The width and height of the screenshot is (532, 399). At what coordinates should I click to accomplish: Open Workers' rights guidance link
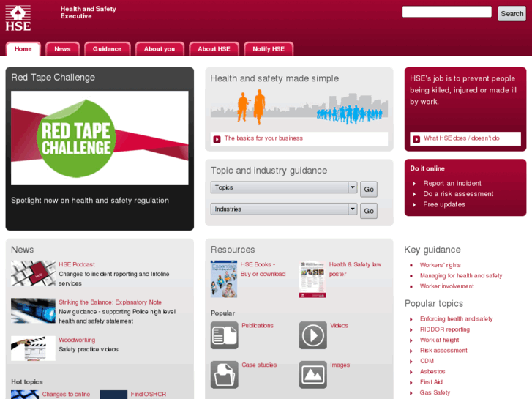coord(440,265)
